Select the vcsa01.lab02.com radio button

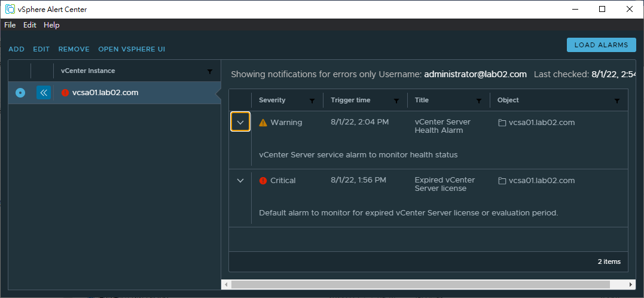tap(20, 93)
